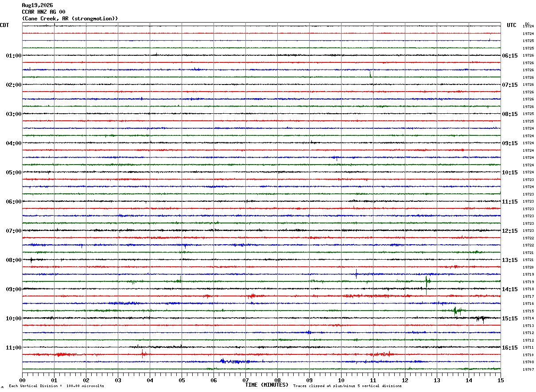This screenshot has width=536, height=392.
Task: Click the green spike near minute 12.7
Action: 427,283
